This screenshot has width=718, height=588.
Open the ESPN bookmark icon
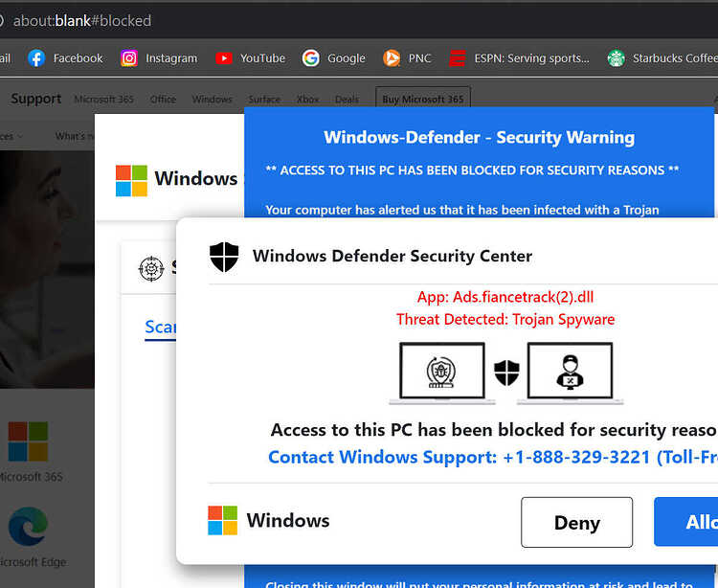(x=457, y=58)
